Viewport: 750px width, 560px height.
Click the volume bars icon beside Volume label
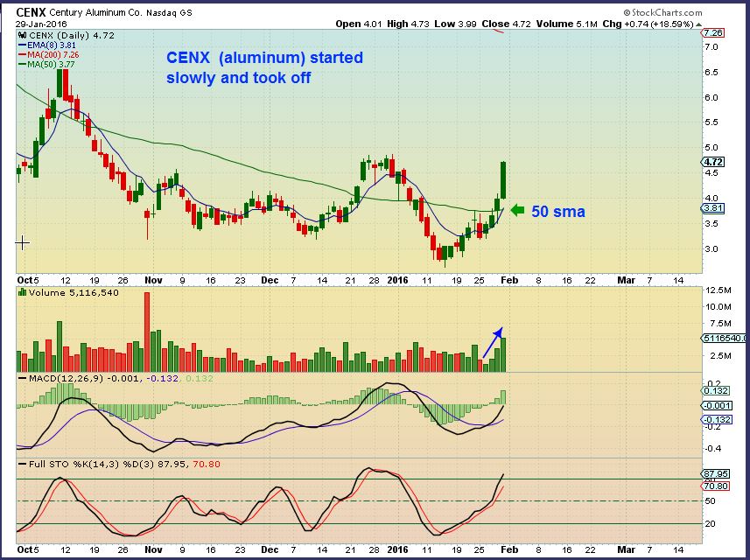coord(22,292)
